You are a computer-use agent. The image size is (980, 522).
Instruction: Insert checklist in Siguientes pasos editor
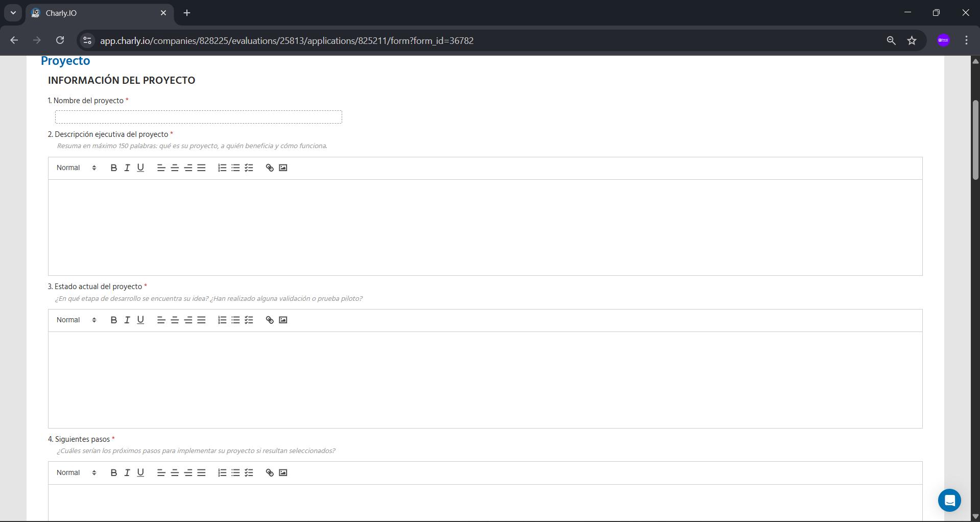pos(249,472)
